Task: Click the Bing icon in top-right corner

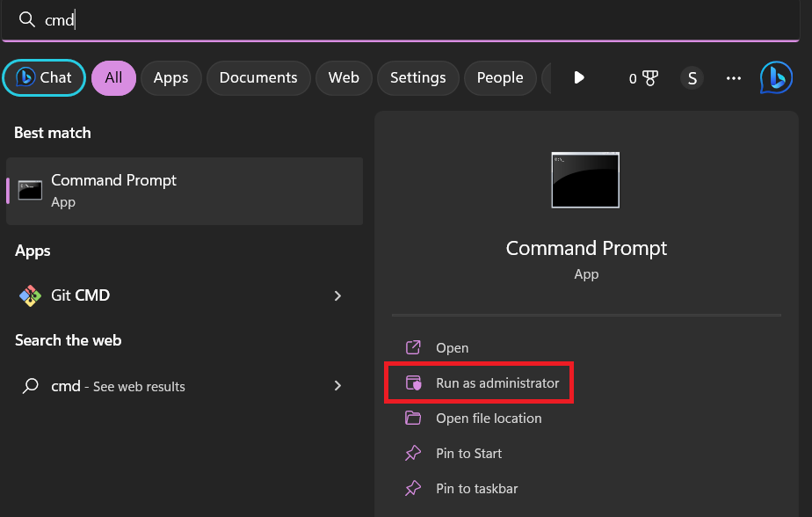Action: tap(776, 77)
